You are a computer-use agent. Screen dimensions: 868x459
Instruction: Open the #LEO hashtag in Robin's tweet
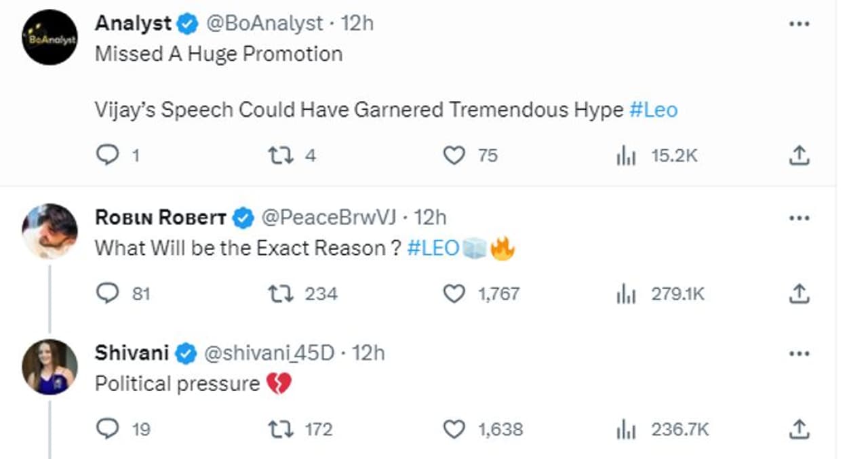click(433, 248)
